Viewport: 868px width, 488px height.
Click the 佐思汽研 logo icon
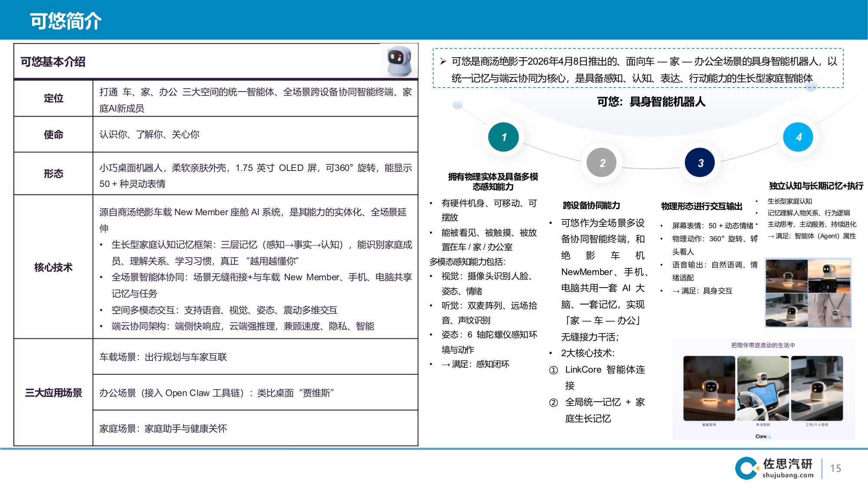tap(746, 468)
